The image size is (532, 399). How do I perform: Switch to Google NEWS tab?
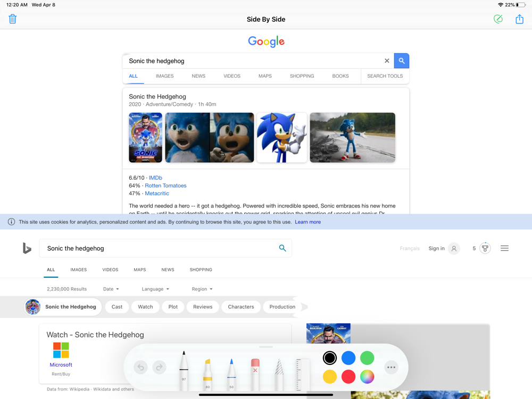coord(198,76)
